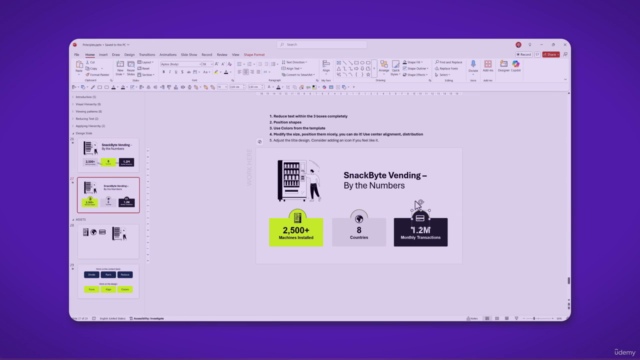Click Find and Replace

tap(449, 62)
